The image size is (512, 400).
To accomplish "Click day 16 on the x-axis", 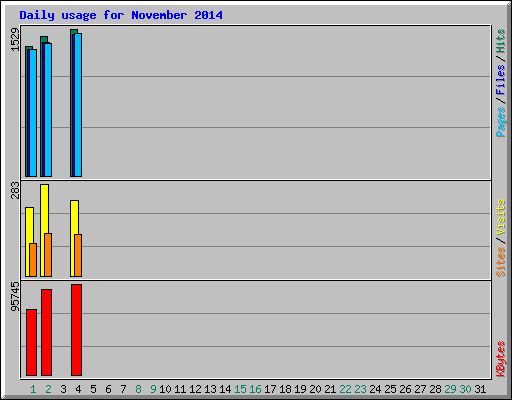I will point(255,389).
